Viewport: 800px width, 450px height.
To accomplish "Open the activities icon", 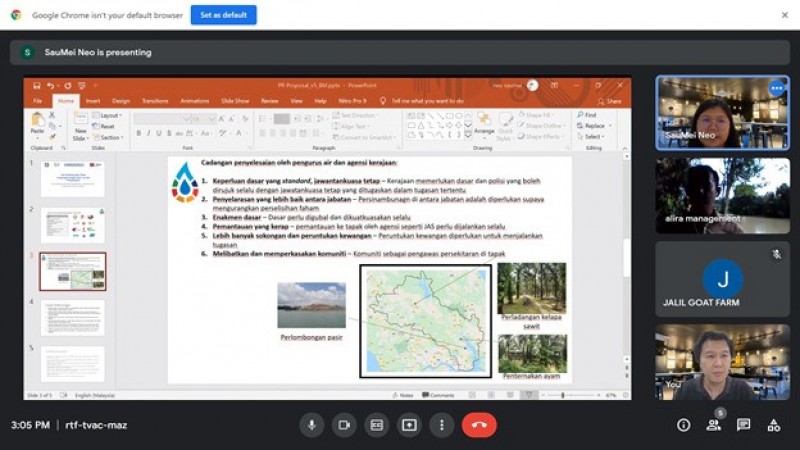I will click(x=774, y=425).
